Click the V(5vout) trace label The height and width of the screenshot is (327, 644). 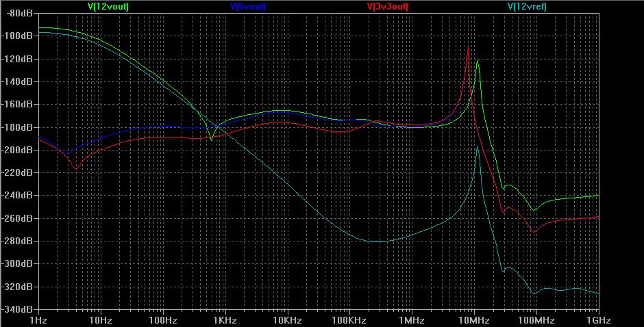coord(247,7)
